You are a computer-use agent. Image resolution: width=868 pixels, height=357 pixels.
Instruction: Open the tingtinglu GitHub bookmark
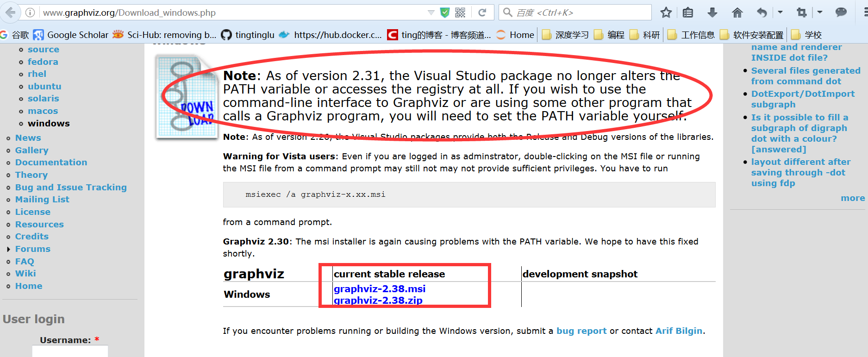point(248,35)
